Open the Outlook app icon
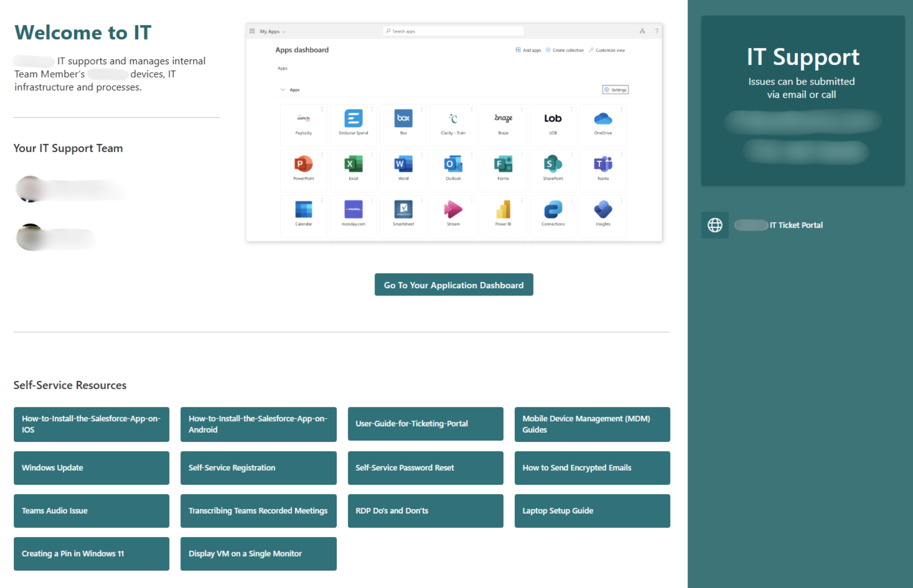 [x=453, y=164]
